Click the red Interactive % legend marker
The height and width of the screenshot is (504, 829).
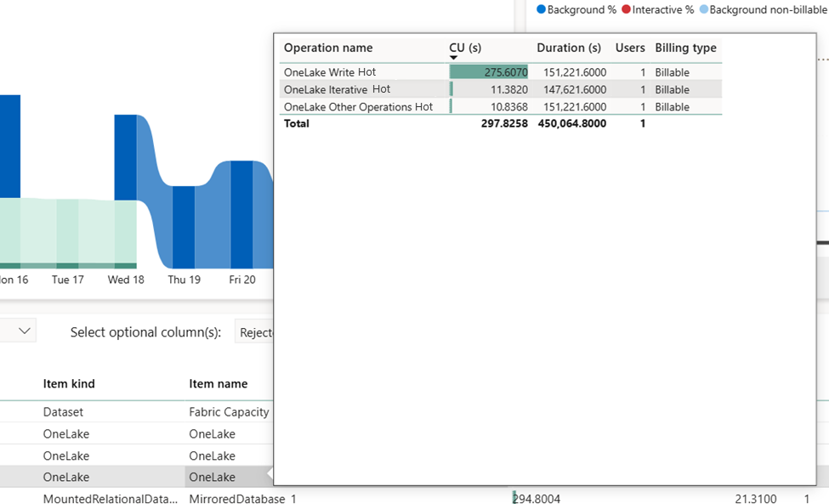point(626,9)
